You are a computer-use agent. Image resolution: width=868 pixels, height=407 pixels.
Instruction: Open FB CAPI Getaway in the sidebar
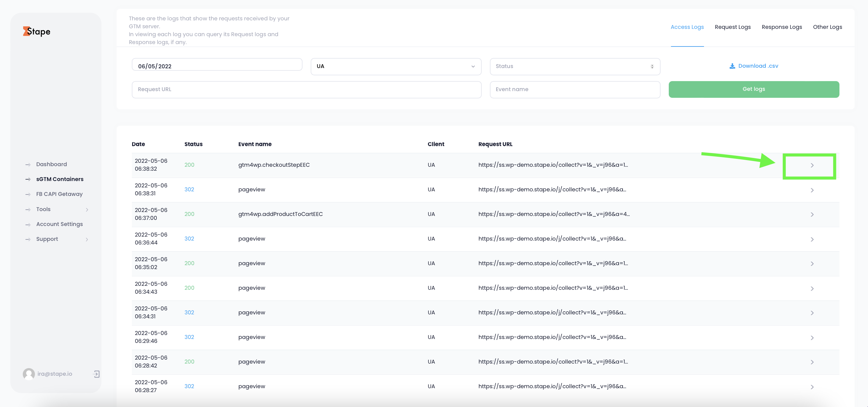(x=59, y=194)
